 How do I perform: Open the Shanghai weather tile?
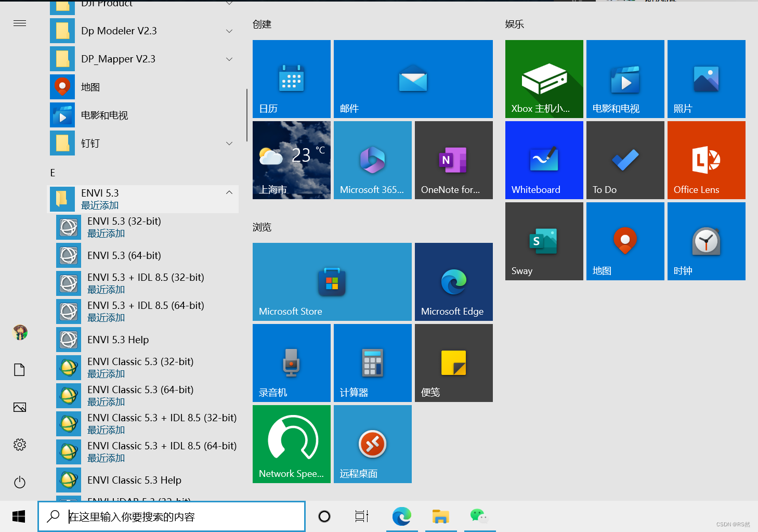[x=292, y=160]
